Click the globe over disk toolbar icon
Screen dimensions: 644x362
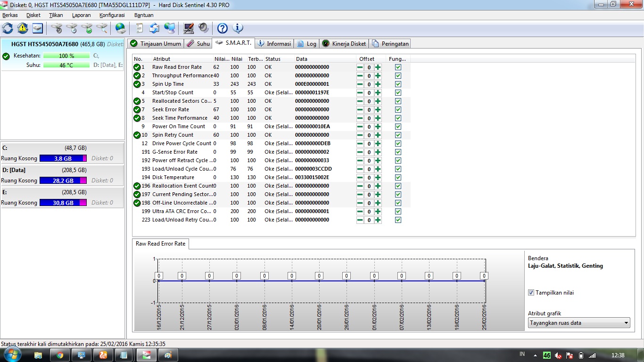(121, 28)
